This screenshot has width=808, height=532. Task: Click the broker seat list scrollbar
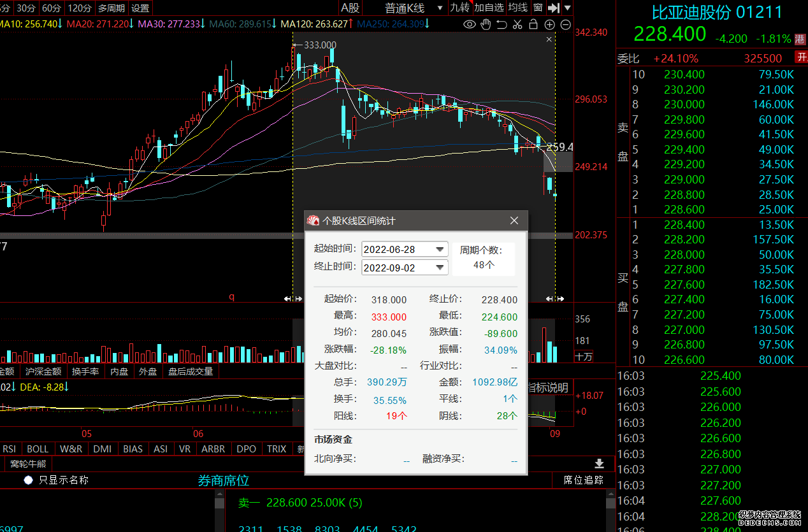219,512
